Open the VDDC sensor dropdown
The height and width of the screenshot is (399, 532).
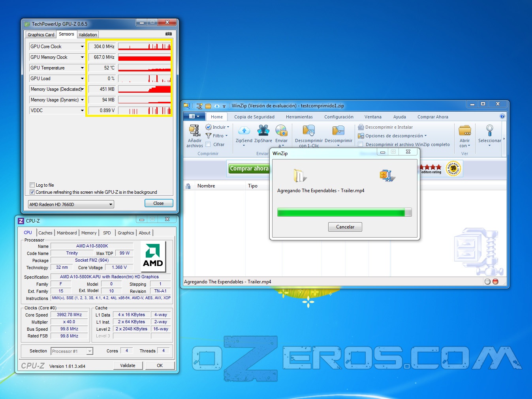pyautogui.click(x=82, y=111)
